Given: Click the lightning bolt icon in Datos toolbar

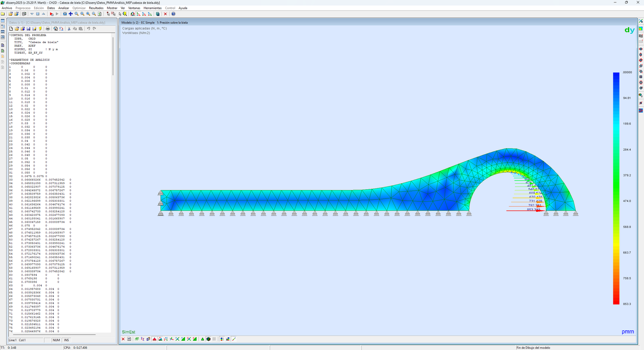Looking at the screenshot, I should point(40,29).
